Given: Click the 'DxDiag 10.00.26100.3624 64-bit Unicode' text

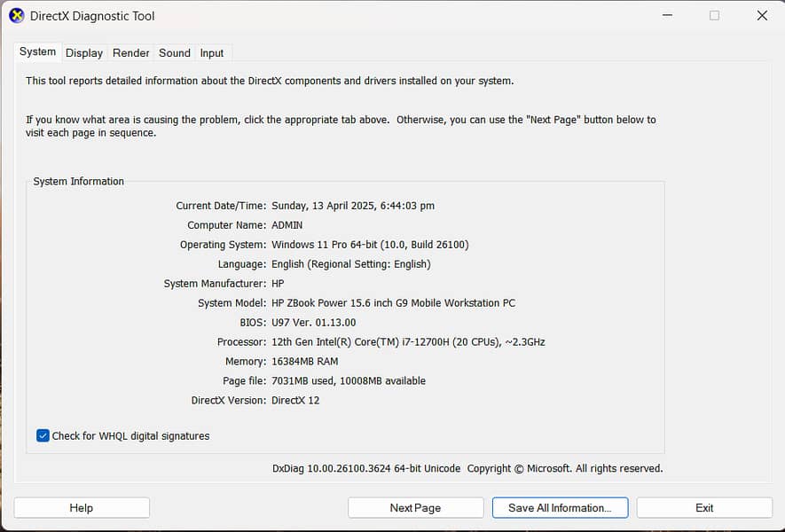Looking at the screenshot, I should coord(366,469).
